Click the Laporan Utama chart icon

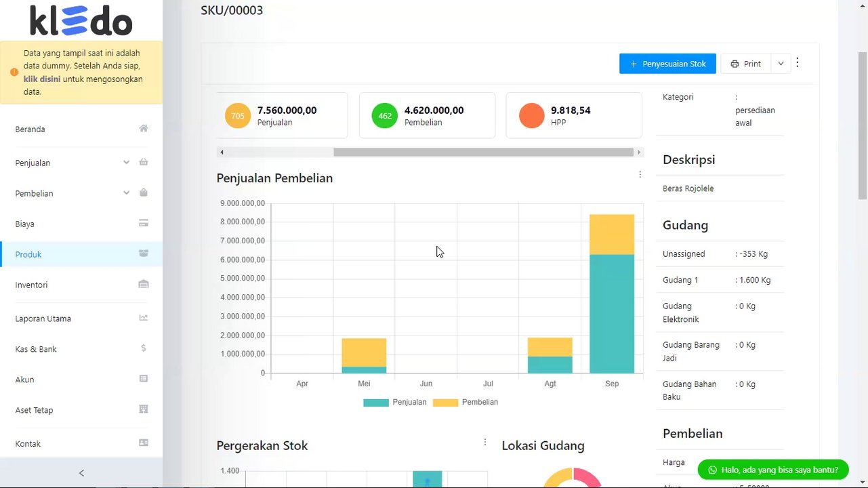144,318
